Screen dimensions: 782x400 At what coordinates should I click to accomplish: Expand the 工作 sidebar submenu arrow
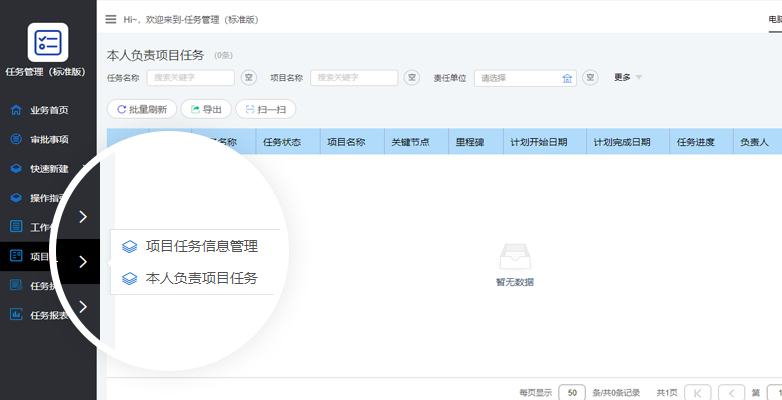pos(83,217)
